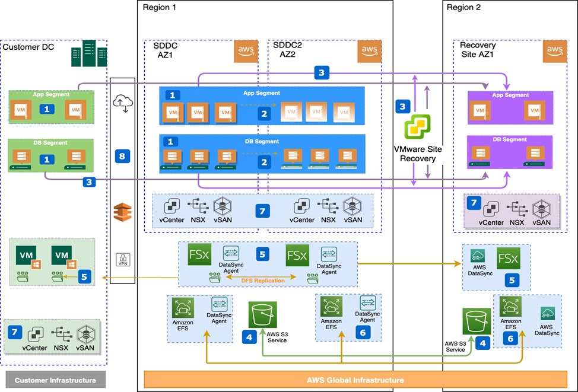Select the AWS S3 bucket in Region 2
This screenshot has width=578, height=392.
click(476, 321)
